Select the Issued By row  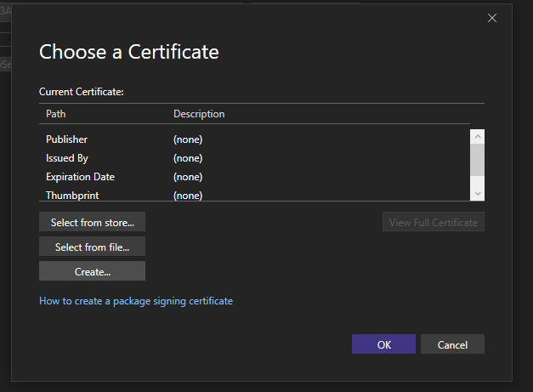pyautogui.click(x=66, y=158)
